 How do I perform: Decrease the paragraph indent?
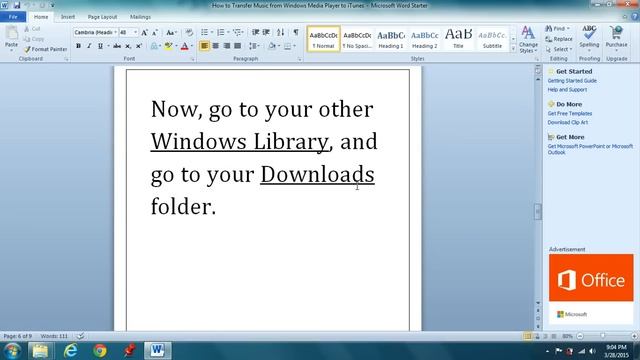pos(256,32)
